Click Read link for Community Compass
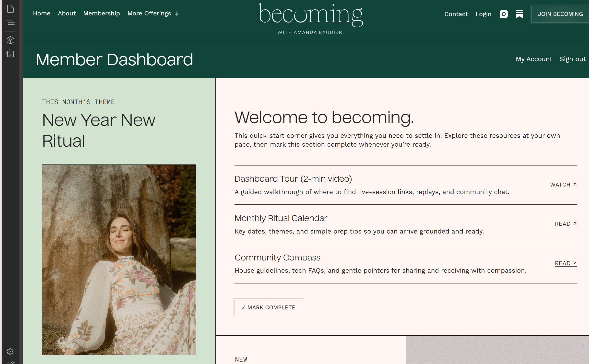This screenshot has width=589, height=364. coord(566,263)
